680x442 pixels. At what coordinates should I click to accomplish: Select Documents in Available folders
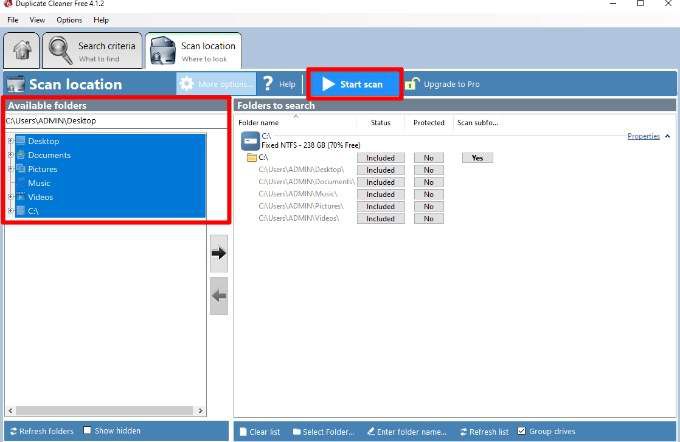coord(49,155)
